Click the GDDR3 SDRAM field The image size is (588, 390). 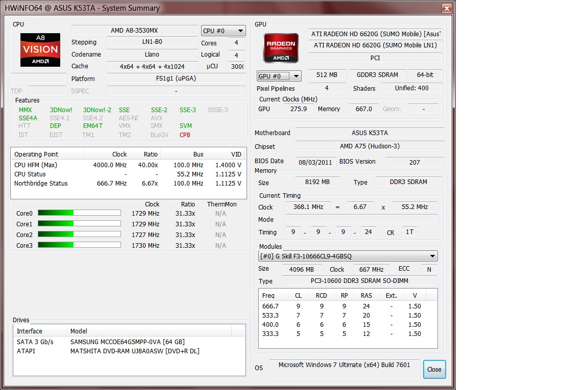pyautogui.click(x=377, y=75)
